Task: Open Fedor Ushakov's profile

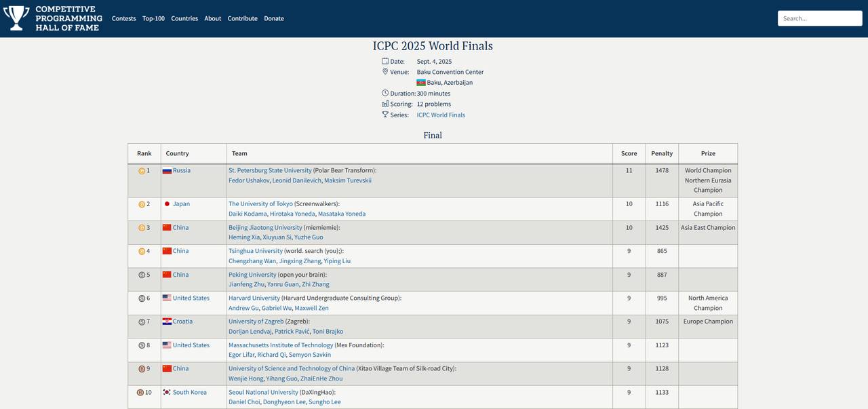Action: (x=249, y=180)
